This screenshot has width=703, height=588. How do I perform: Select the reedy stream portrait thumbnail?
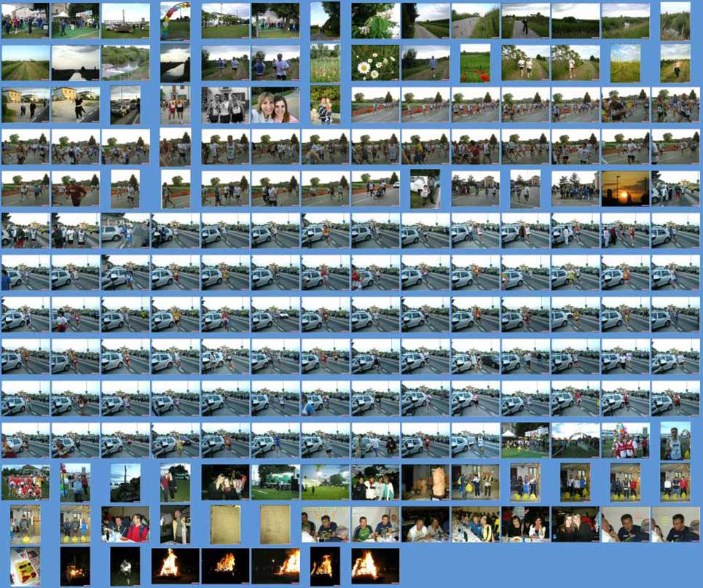click(675, 21)
